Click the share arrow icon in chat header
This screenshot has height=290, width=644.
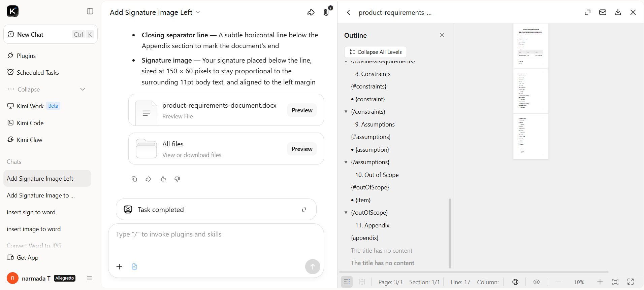click(x=311, y=12)
